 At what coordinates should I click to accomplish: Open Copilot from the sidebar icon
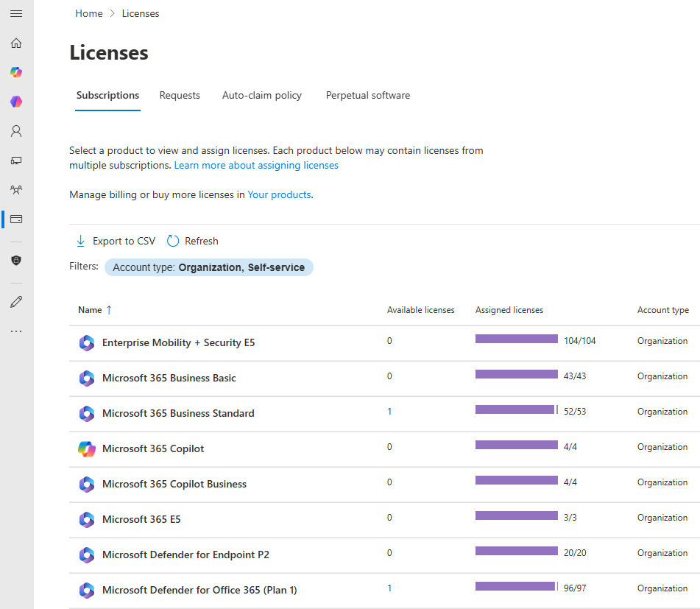16,72
